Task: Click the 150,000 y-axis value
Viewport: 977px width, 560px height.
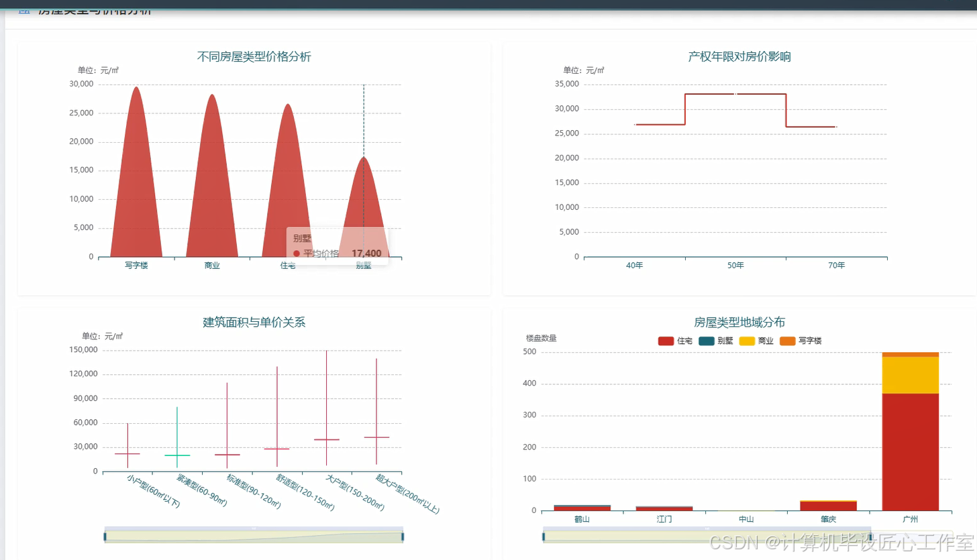Action: [84, 349]
